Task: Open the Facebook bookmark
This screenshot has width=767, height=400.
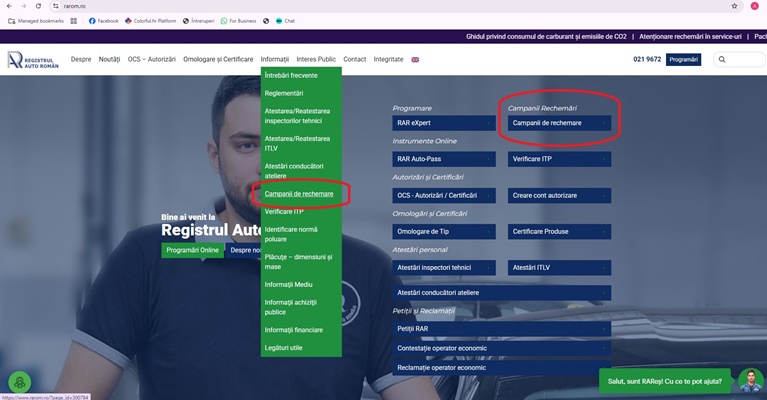Action: [x=103, y=20]
